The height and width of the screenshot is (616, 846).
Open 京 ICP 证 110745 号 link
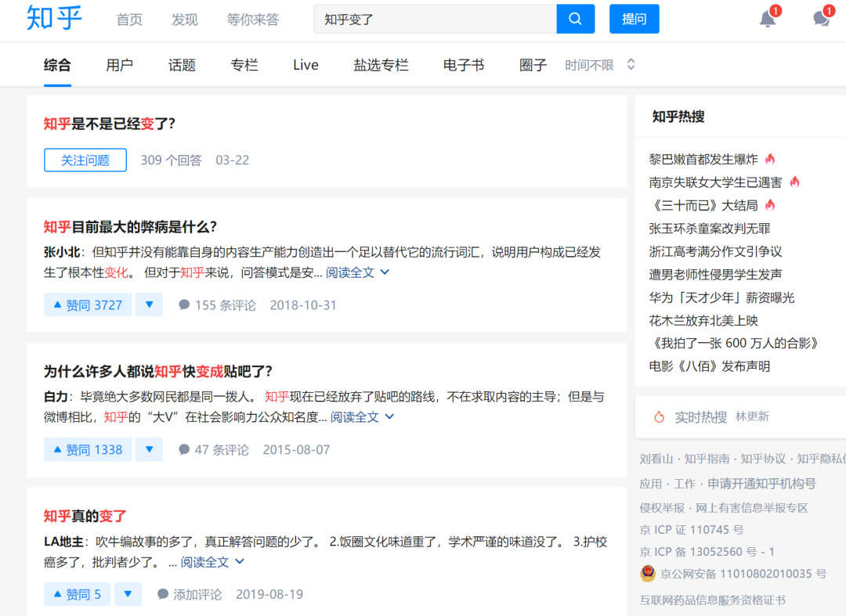point(692,530)
